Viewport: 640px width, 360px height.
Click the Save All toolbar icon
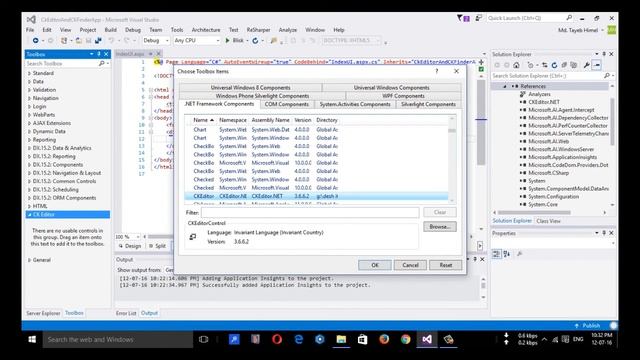coord(98,40)
